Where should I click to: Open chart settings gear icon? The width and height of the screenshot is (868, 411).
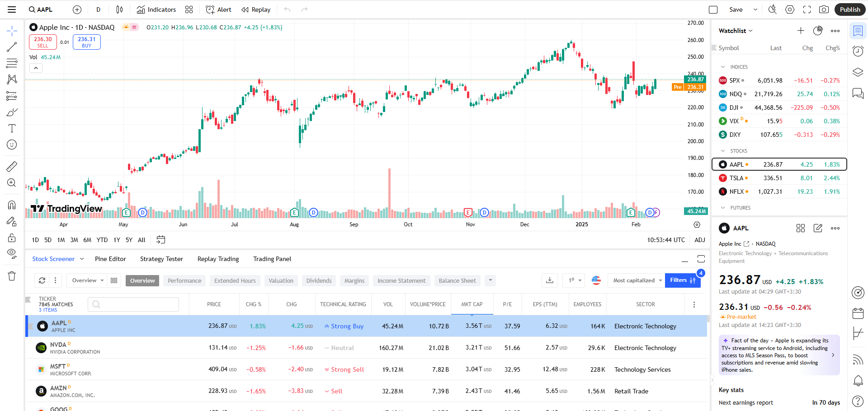coord(790,9)
